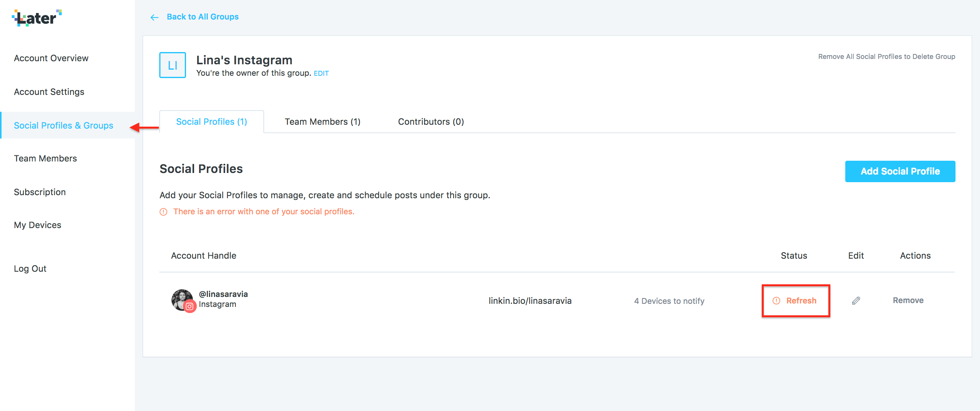The width and height of the screenshot is (980, 411).
Task: Click the Actions column header
Action: (x=915, y=256)
